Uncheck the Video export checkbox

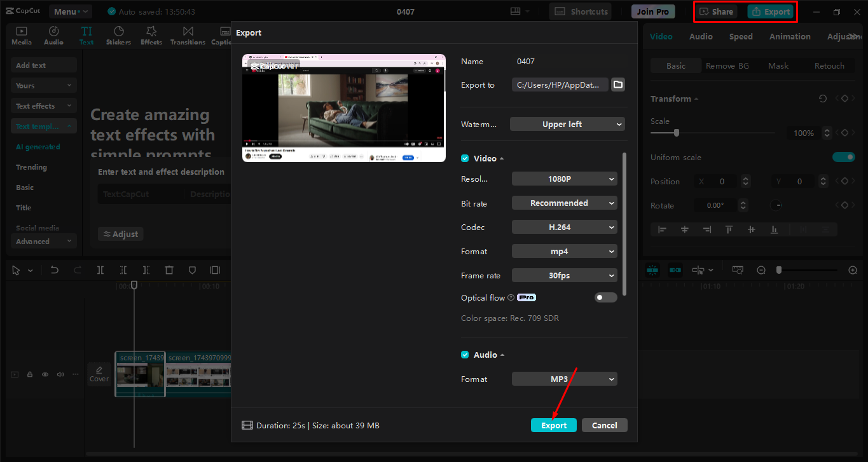tap(465, 158)
